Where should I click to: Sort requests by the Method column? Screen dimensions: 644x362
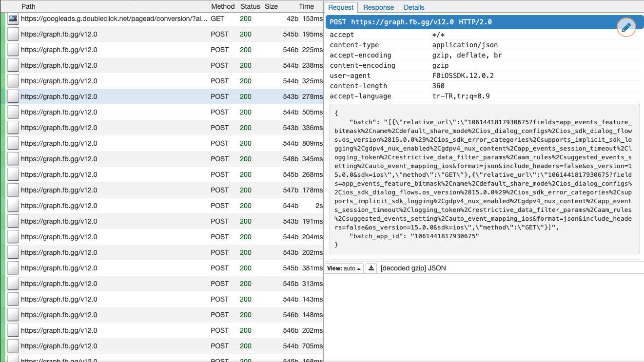[223, 6]
